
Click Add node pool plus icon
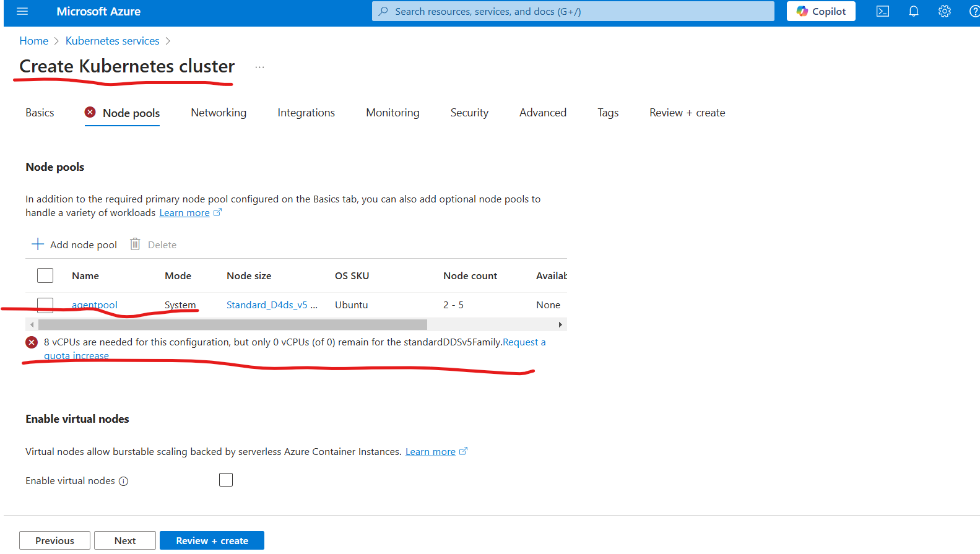tap(38, 245)
